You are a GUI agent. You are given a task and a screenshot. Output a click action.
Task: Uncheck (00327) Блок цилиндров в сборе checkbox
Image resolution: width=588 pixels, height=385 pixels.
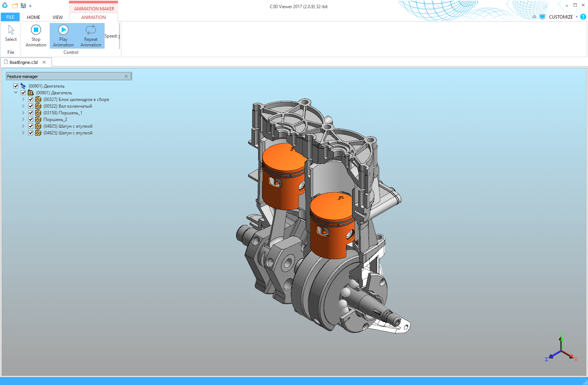(x=31, y=99)
